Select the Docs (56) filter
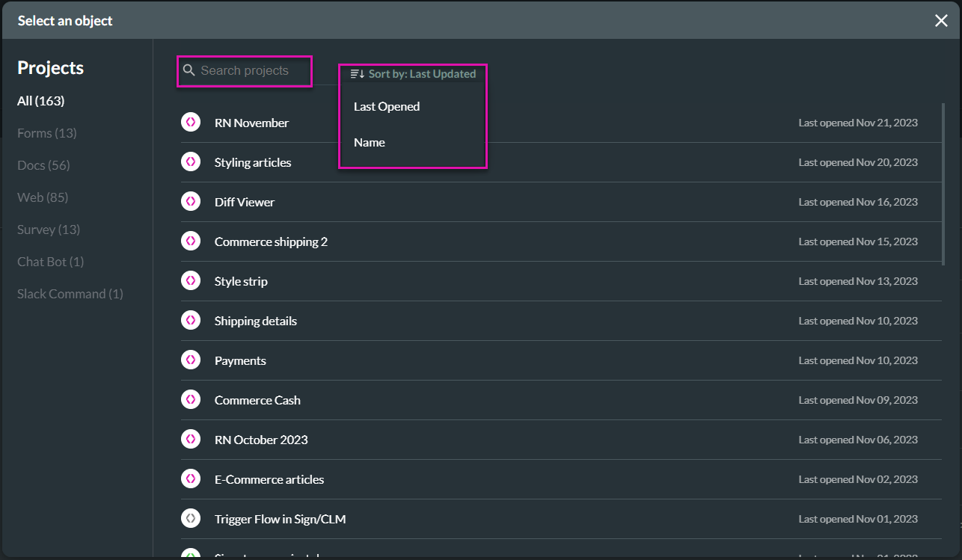Image resolution: width=962 pixels, height=560 pixels. pos(43,164)
